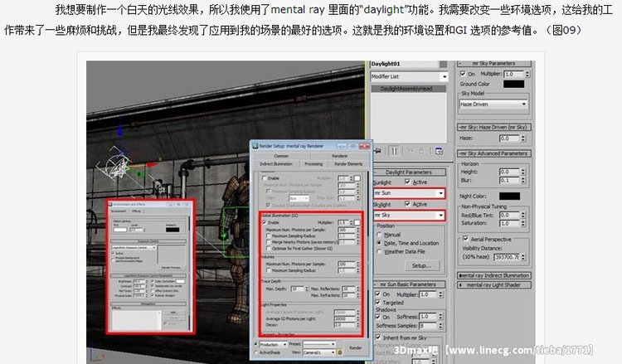
Task: Click Daylight01 object color swatch
Action: 443,64
